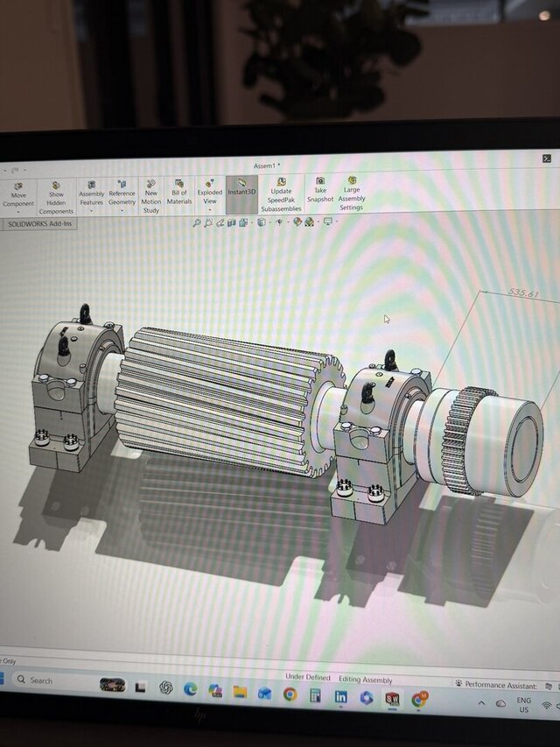This screenshot has height=747, width=560.
Task: Click the Under Defined status text
Action: (308, 677)
